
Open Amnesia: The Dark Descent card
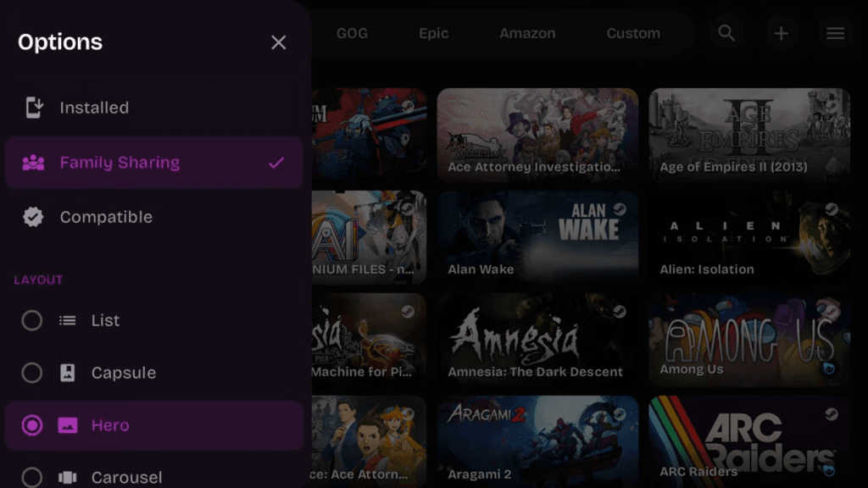[537, 340]
